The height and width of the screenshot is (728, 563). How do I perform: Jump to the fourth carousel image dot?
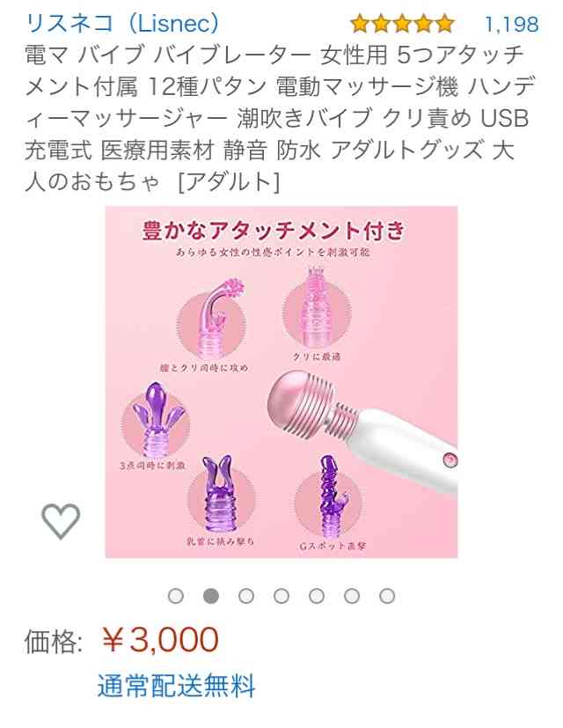tap(281, 596)
